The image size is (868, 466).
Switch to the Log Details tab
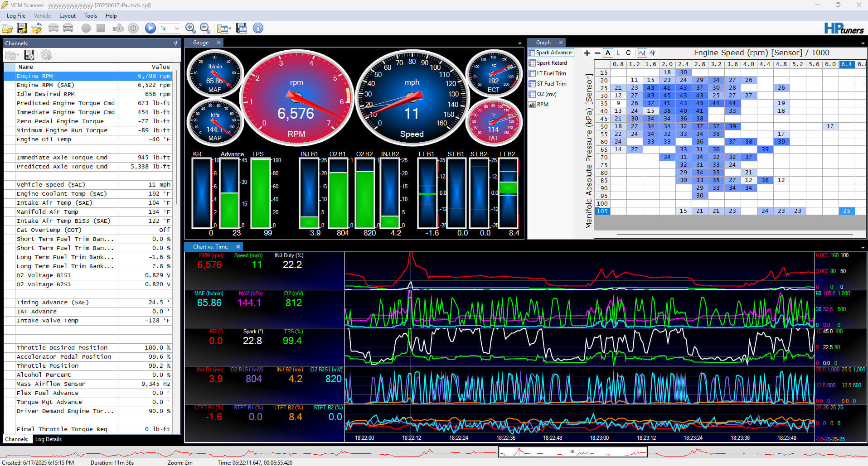(48, 439)
